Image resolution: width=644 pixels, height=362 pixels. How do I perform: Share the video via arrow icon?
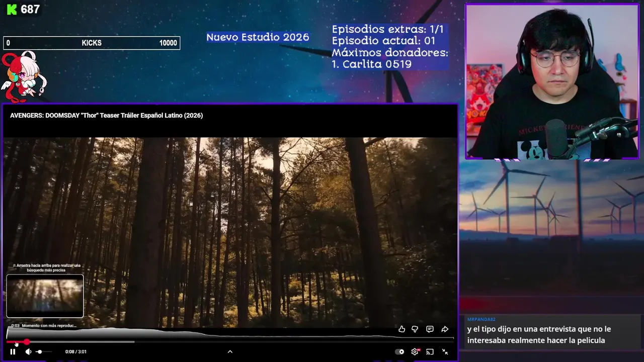(x=445, y=329)
